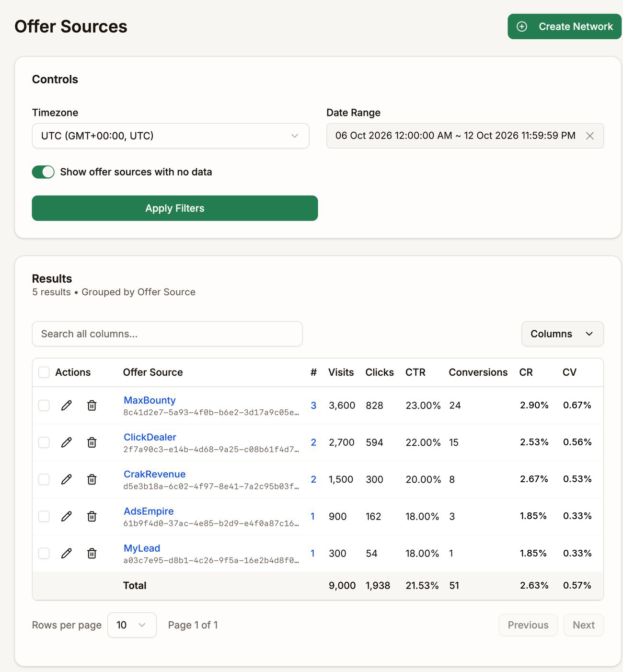Go to the Previous page
The height and width of the screenshot is (672, 623).
pos(528,625)
